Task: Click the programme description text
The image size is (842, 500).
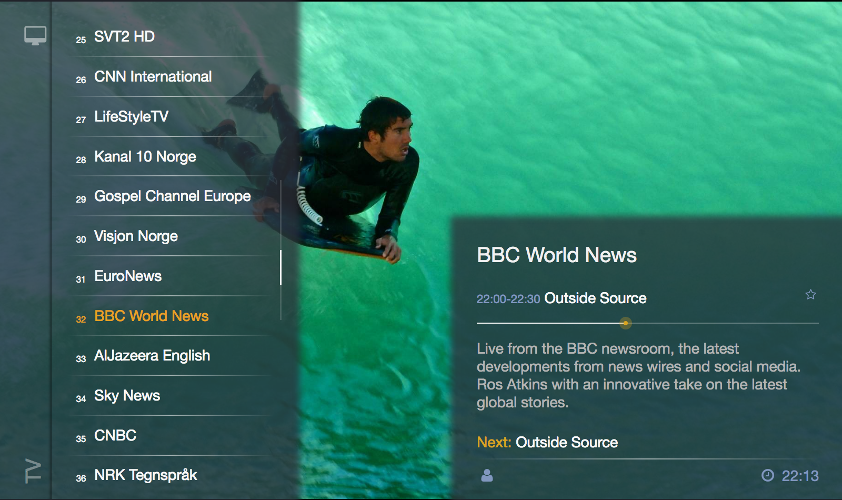Action: (638, 375)
